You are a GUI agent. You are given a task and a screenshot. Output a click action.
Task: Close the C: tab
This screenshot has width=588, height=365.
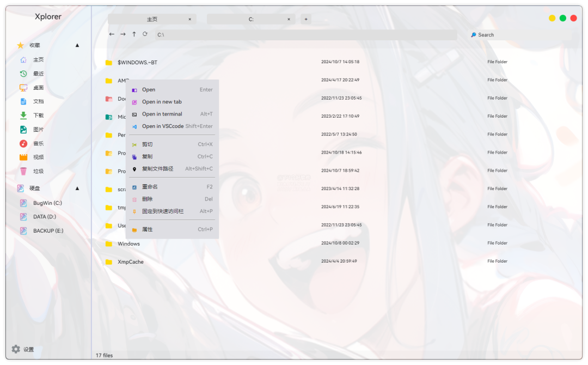[x=289, y=19]
